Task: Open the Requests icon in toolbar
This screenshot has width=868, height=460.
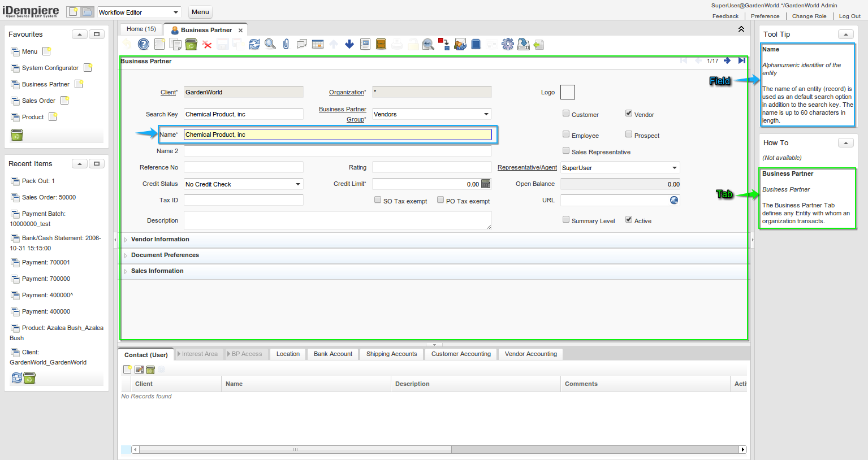Action: [460, 44]
